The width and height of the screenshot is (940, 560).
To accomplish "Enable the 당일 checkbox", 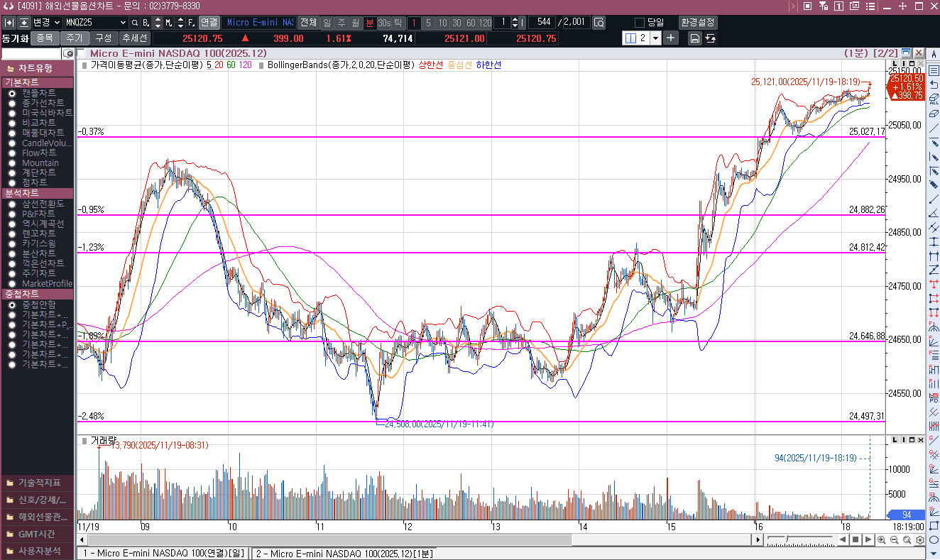I will point(639,23).
